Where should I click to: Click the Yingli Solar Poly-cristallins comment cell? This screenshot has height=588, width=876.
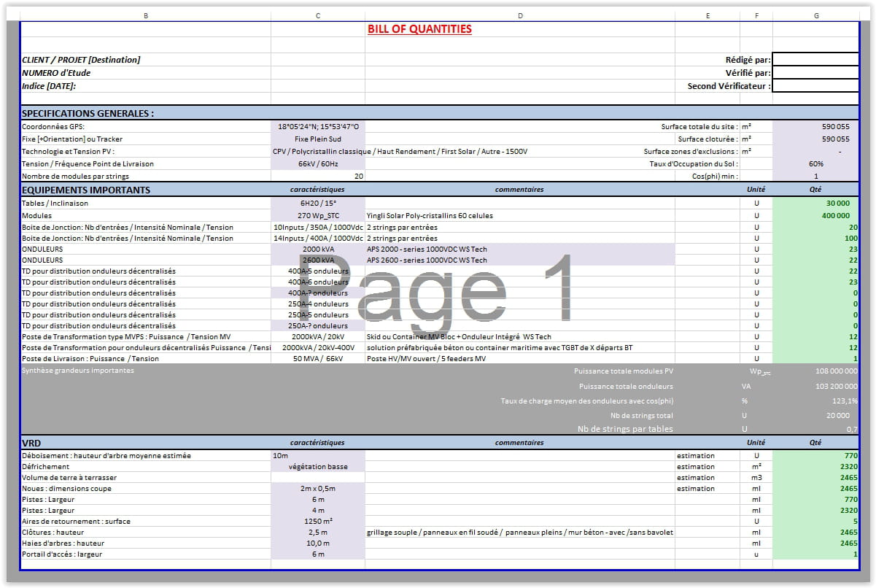pos(519,216)
